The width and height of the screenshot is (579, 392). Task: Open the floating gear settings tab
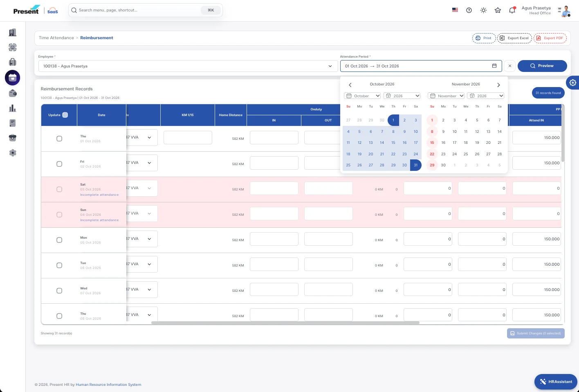572,83
